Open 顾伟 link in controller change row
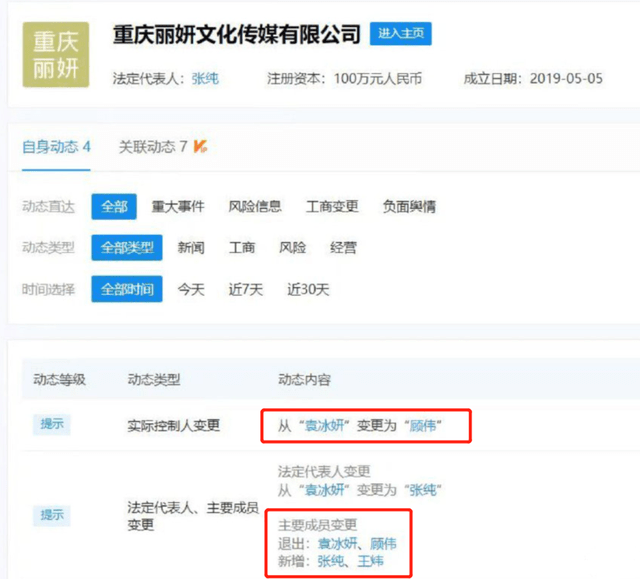Screen dimensions: 640x579 tap(422, 426)
